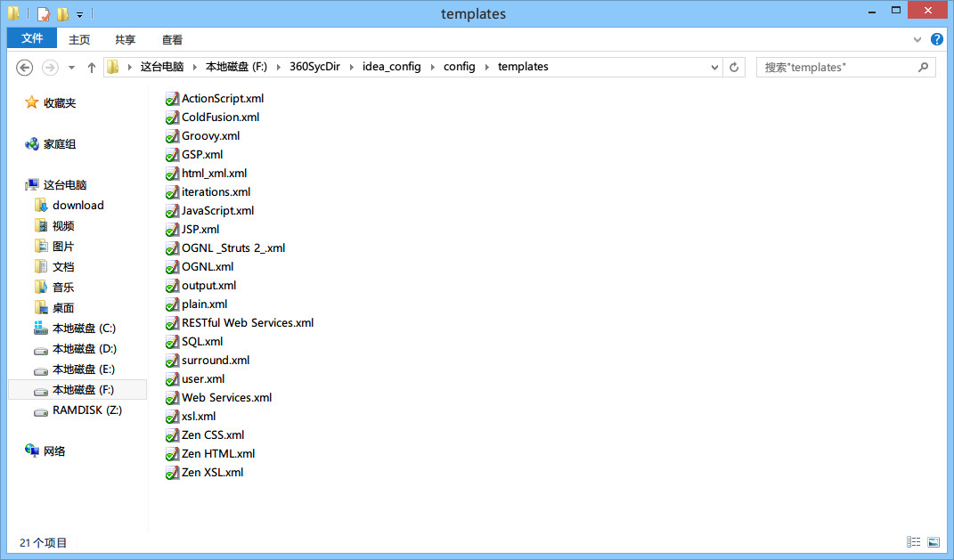Open the Quick Access Toolbar customize dropdown
954x560 pixels.
click(79, 14)
